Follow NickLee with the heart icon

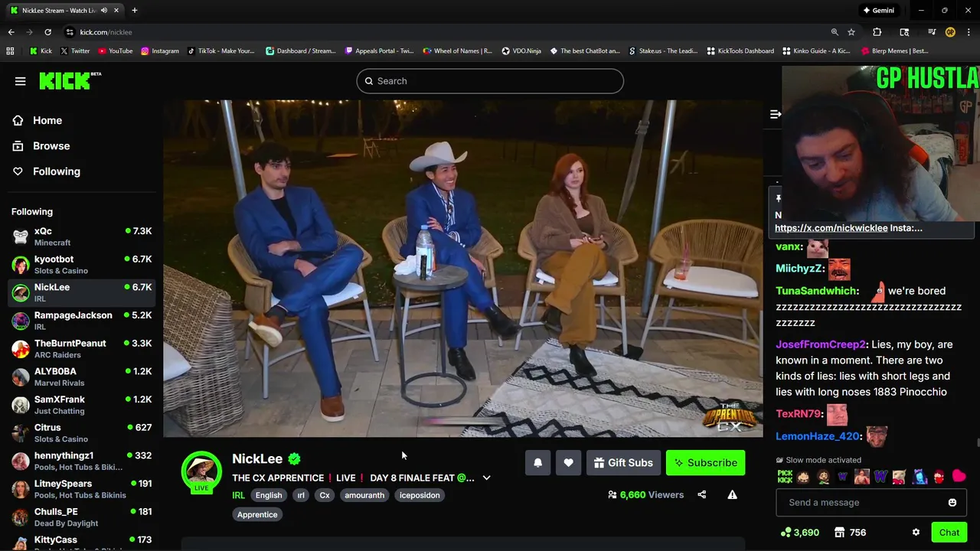[x=568, y=462]
